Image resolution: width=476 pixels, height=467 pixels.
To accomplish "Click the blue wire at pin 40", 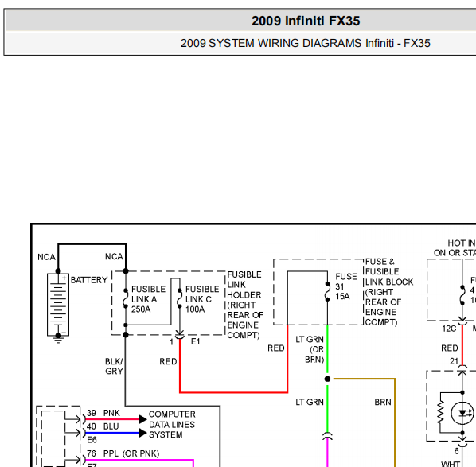I will [x=112, y=433].
